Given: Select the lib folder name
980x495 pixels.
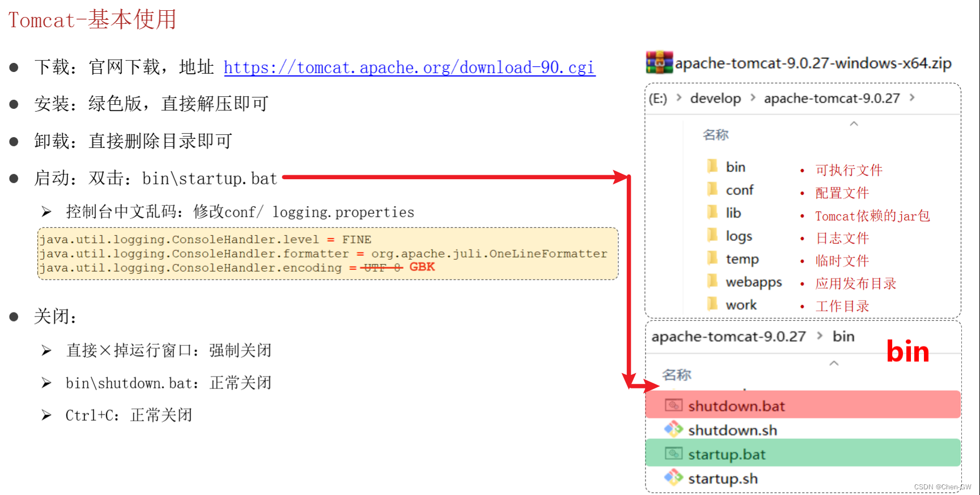Looking at the screenshot, I should 733,213.
